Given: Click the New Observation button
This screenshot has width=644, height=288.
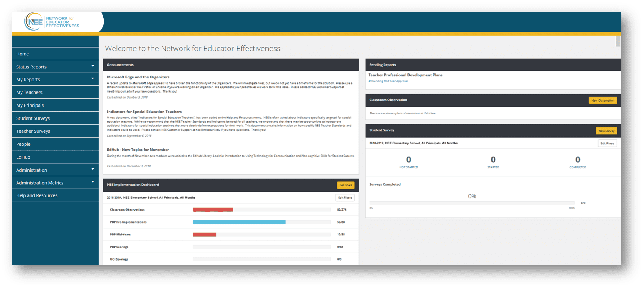Looking at the screenshot, I should [x=603, y=100].
